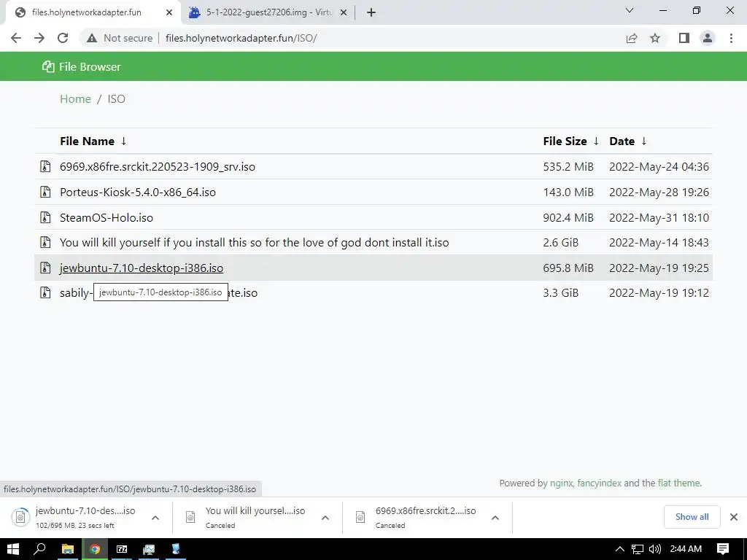Click the File Browser header title
Viewport: 747px width, 560px height.
[x=90, y=66]
